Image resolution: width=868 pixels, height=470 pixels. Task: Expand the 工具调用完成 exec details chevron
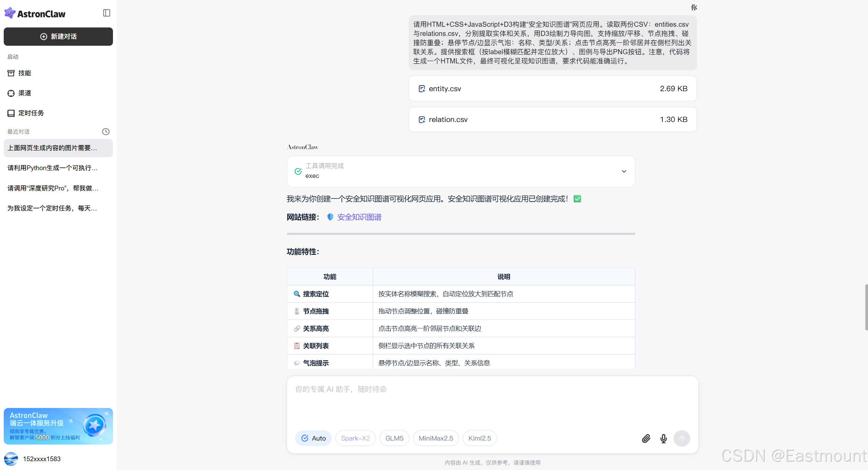624,171
